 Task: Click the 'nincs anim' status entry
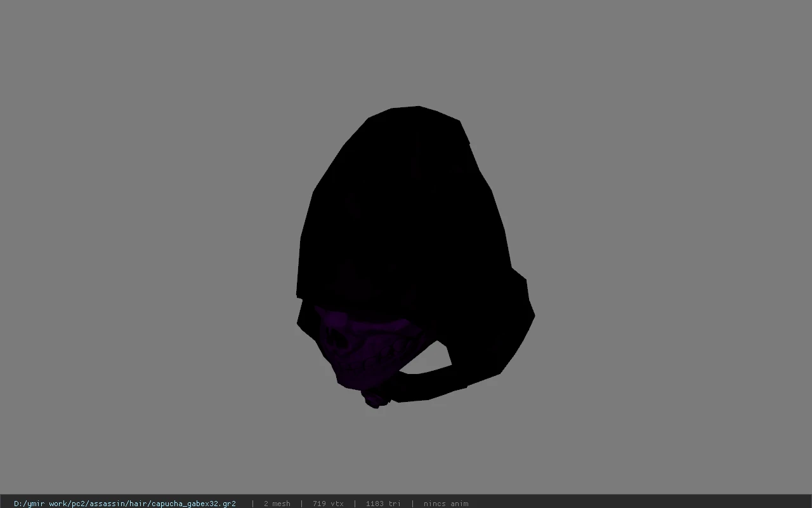pyautogui.click(x=446, y=504)
